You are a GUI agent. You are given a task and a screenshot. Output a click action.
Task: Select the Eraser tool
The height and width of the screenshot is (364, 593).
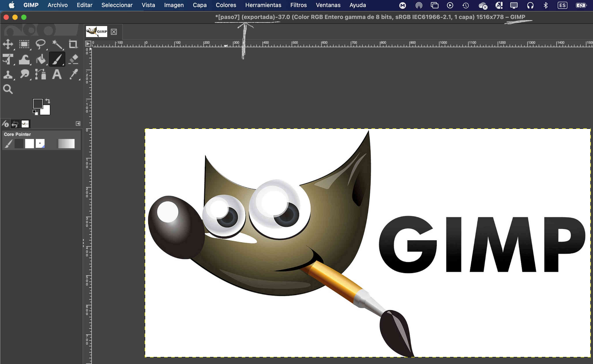[x=73, y=59]
